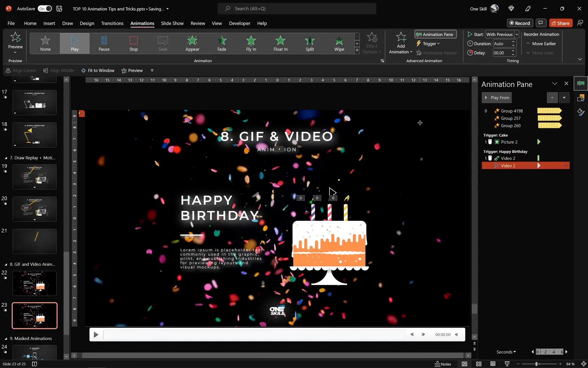Open the comments pane icon

tap(541, 23)
